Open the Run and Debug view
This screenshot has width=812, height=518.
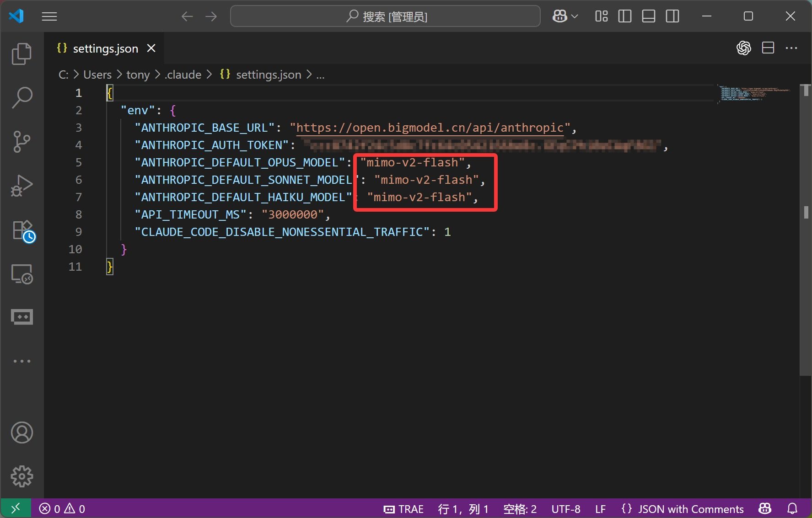[x=22, y=186]
